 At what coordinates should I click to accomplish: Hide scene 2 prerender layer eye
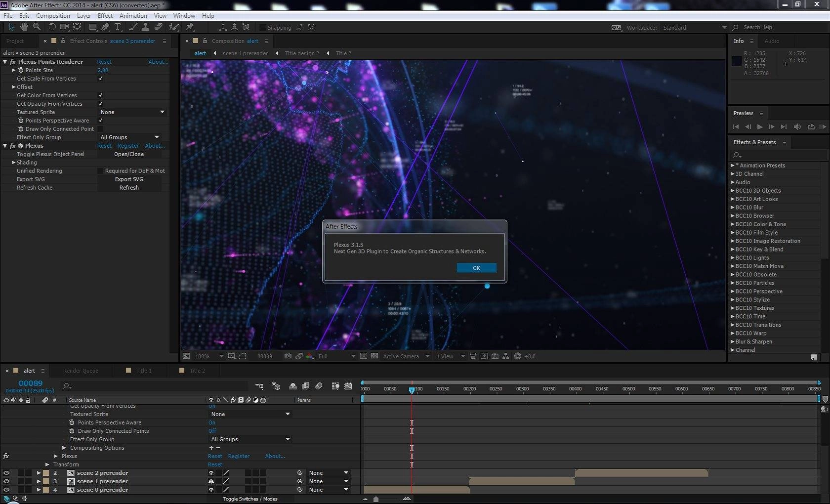(x=6, y=473)
